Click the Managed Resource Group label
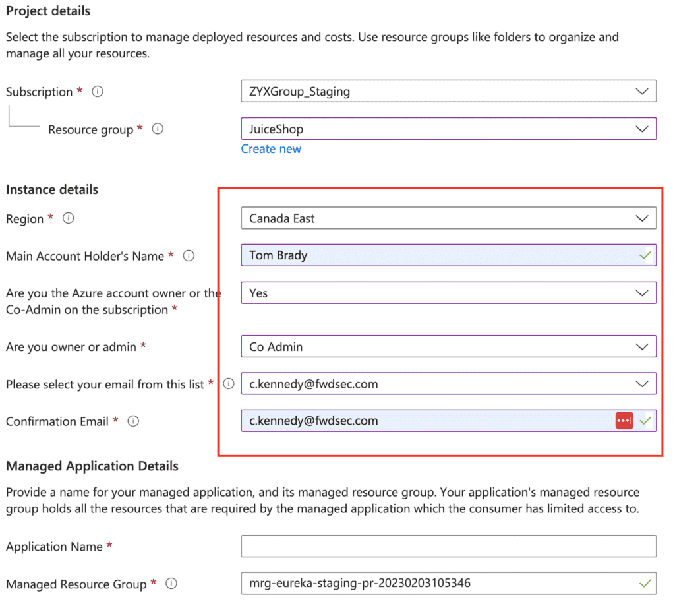Viewport: 675px width, 616px height. tap(76, 584)
